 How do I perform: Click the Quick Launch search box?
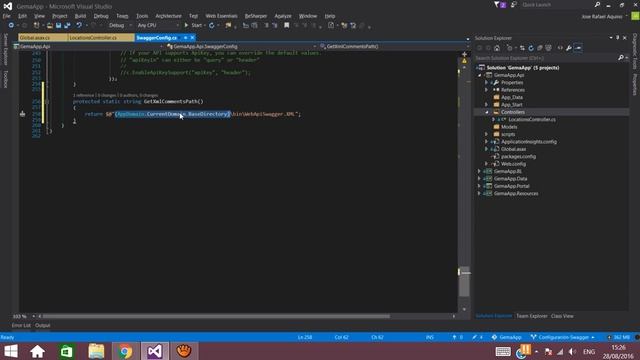click(x=557, y=5)
